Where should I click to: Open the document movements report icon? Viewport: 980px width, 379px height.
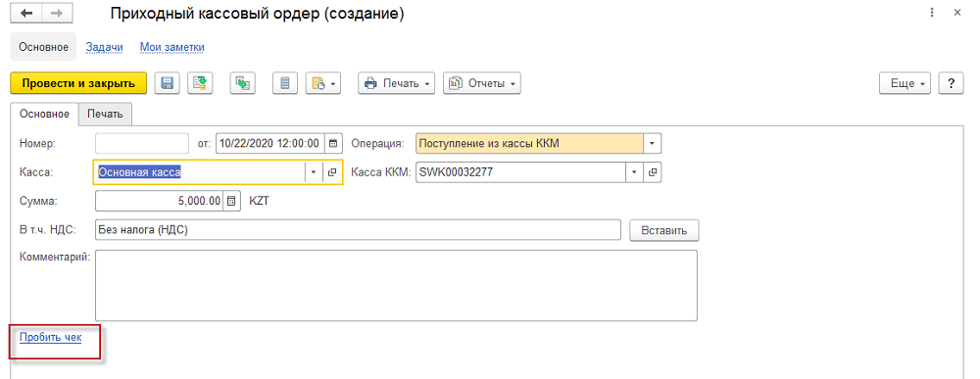point(285,83)
